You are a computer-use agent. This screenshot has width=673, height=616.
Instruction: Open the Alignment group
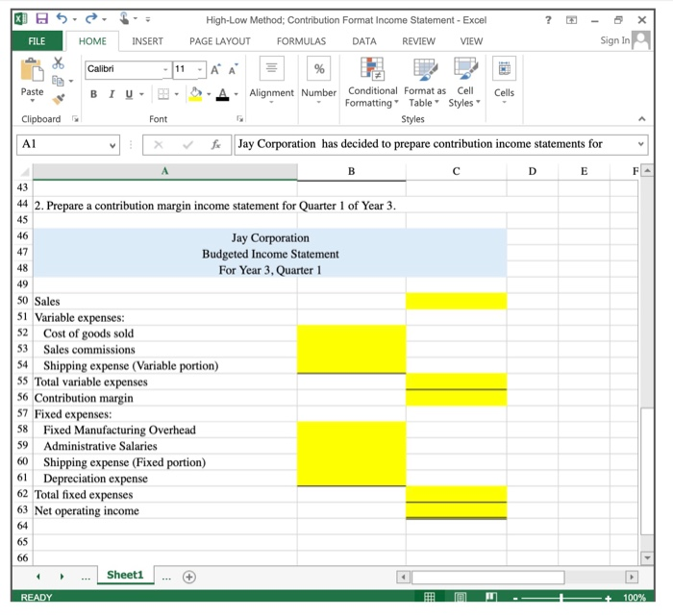tap(272, 80)
